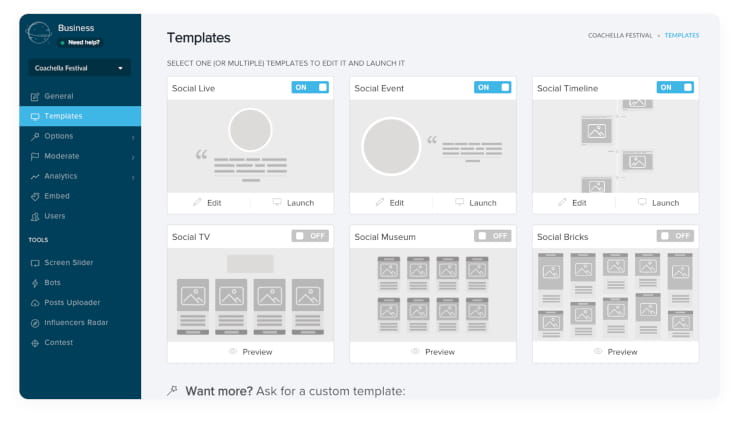This screenshot has height=421, width=740.
Task: Select the Users person icon
Action: (x=35, y=217)
